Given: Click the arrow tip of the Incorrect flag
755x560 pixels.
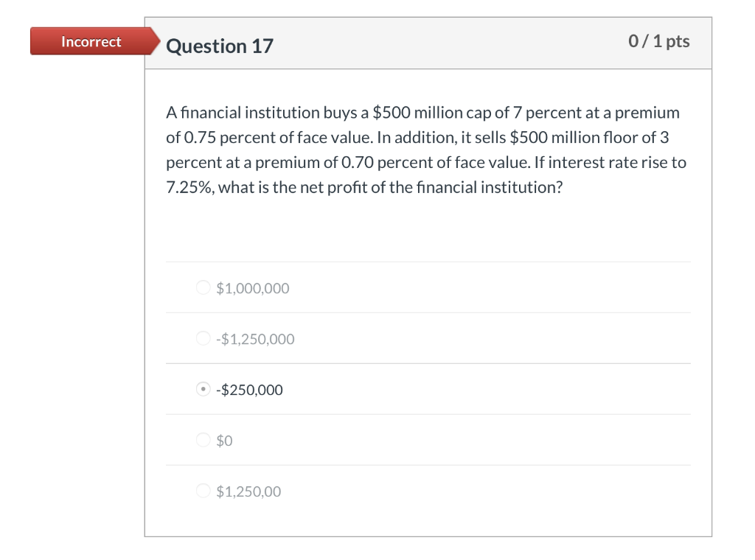Looking at the screenshot, I should (155, 41).
